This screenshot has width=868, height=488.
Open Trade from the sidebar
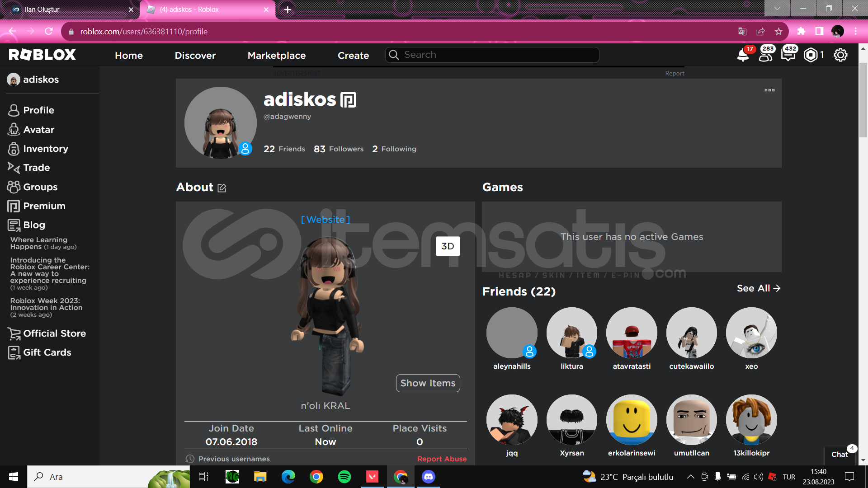(36, 168)
